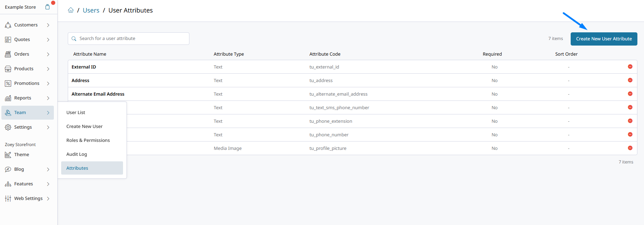Click the Media Image type cell
644x225 pixels.
(x=228, y=148)
